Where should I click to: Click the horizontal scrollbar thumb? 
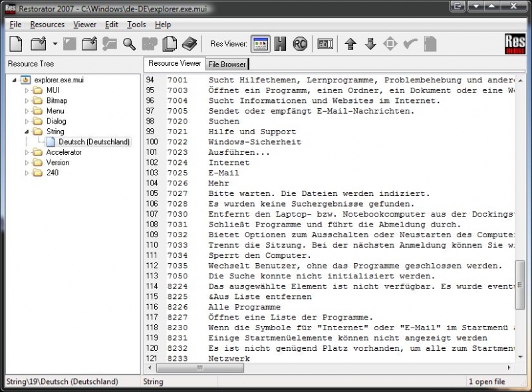200,367
